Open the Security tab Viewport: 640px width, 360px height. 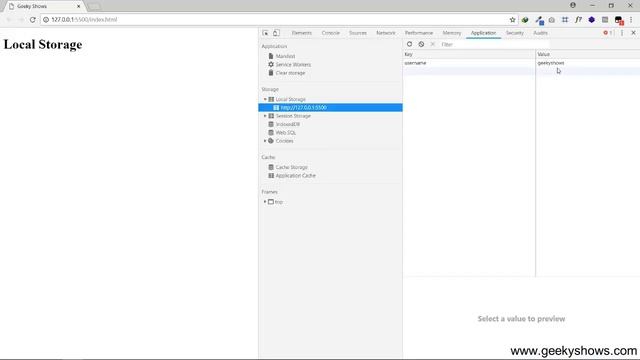[515, 33]
